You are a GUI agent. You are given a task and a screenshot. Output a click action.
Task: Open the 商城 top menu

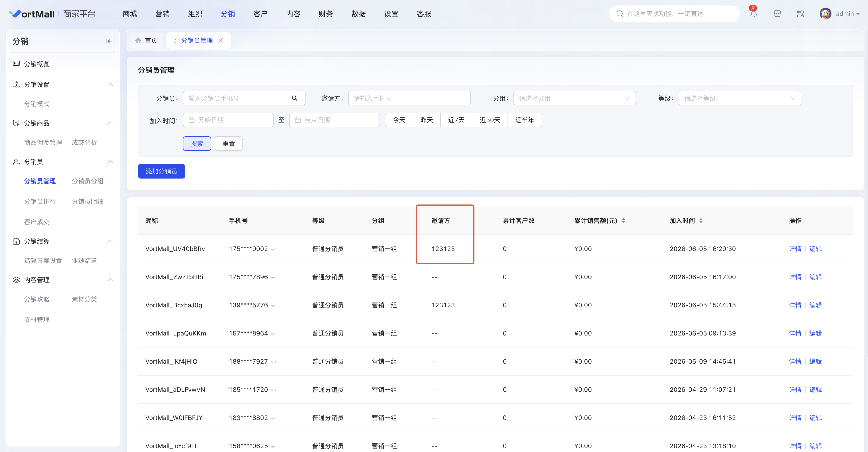130,14
